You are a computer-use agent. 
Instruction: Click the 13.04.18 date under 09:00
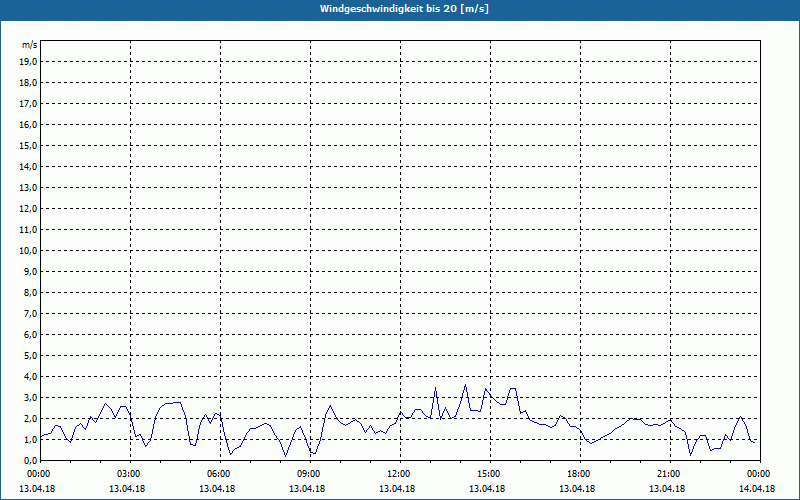click(x=307, y=488)
